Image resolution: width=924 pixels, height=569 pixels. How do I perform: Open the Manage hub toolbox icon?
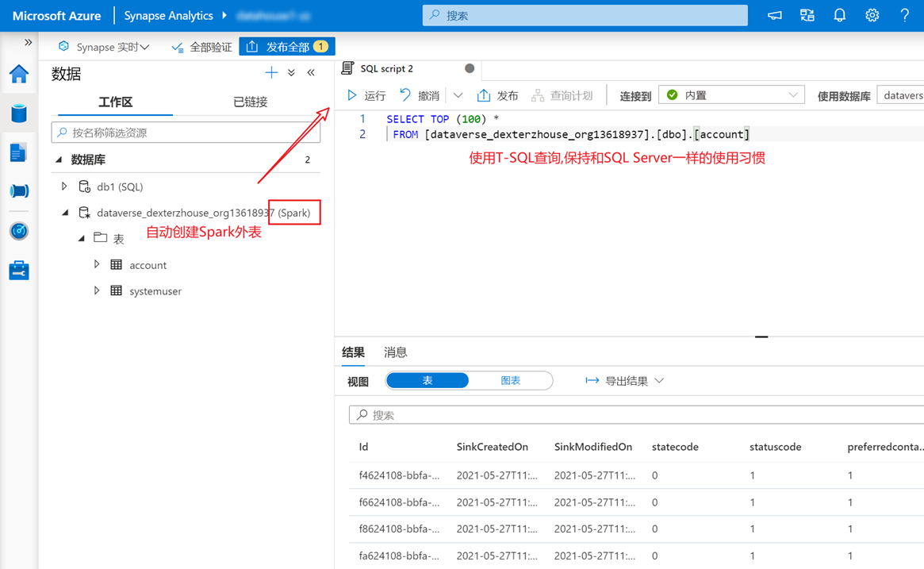pyautogui.click(x=19, y=270)
